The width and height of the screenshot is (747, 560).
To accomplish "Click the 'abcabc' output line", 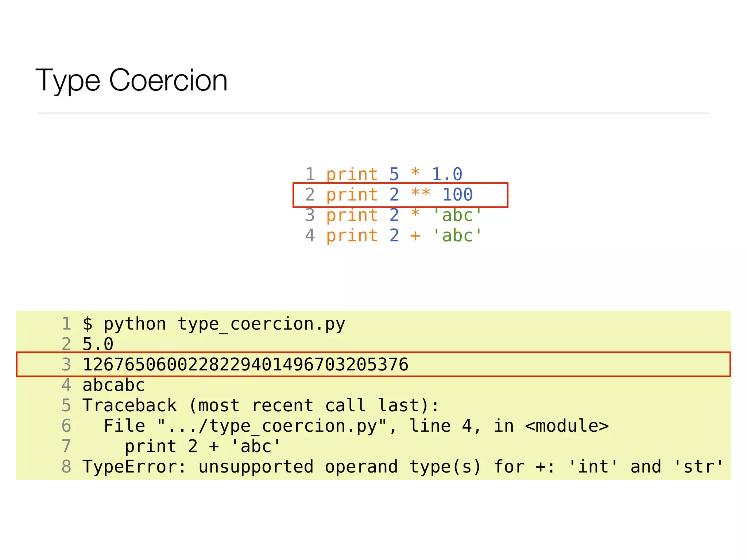I will click(114, 385).
